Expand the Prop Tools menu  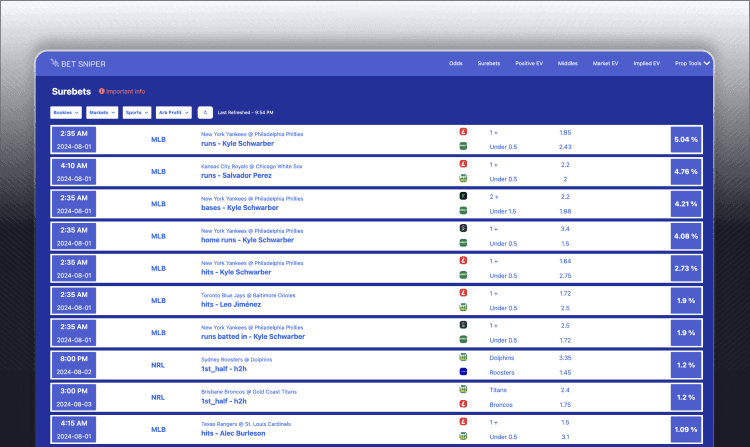(x=692, y=63)
